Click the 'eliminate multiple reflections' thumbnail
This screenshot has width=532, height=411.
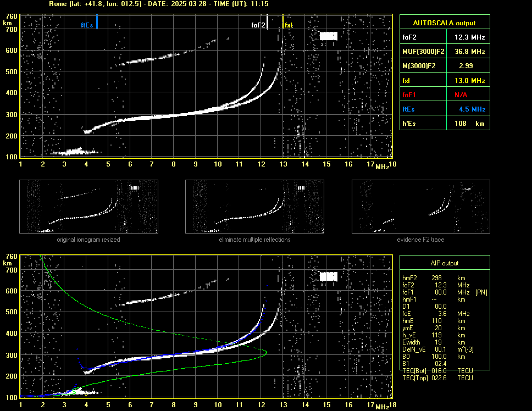254,207
